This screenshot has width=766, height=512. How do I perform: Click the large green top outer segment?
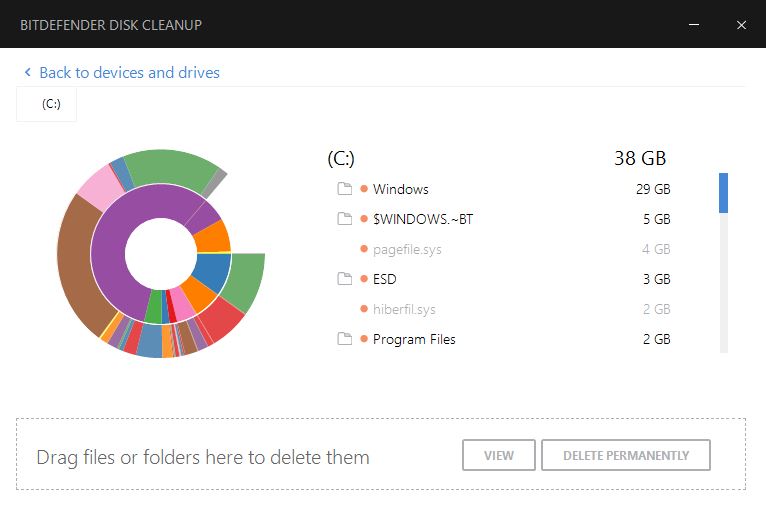coord(171,167)
